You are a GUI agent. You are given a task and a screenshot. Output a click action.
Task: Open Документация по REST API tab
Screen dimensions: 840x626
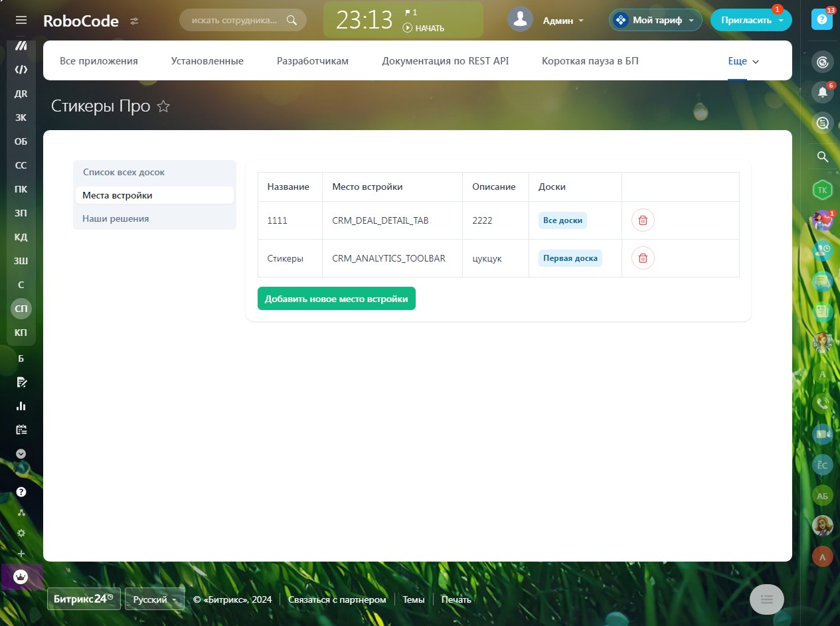point(446,61)
